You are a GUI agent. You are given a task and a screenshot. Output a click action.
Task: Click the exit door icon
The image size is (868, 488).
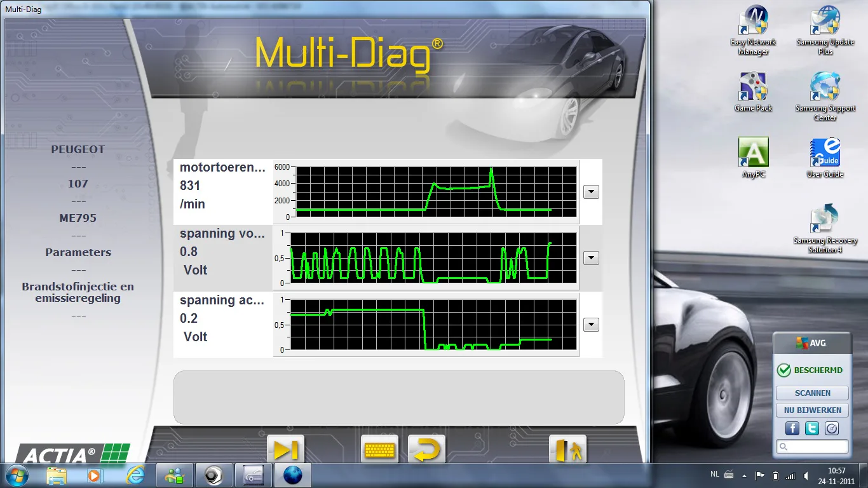[x=567, y=449]
